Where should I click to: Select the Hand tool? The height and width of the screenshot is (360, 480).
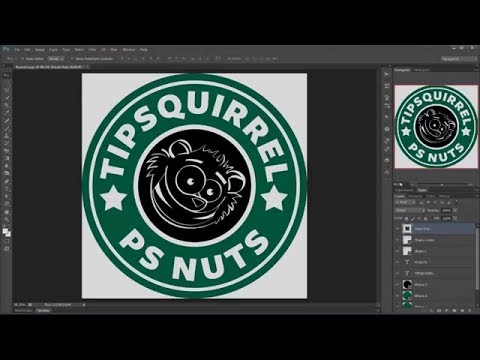point(6,212)
